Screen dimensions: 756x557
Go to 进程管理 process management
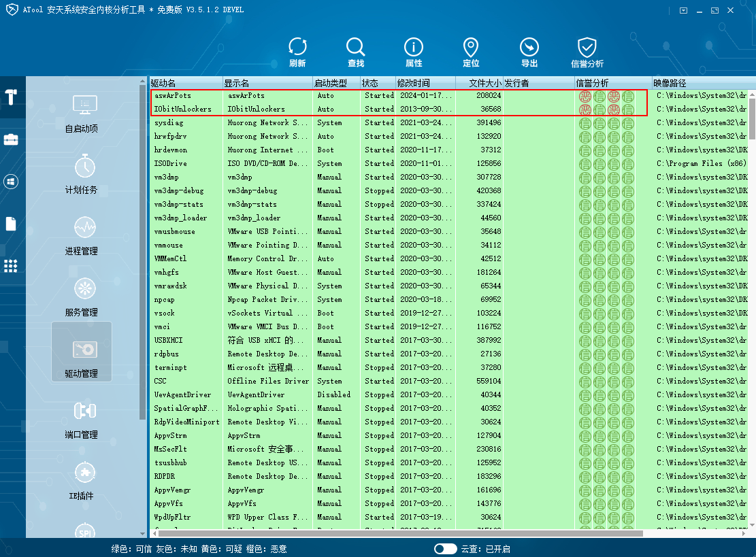tap(82, 236)
